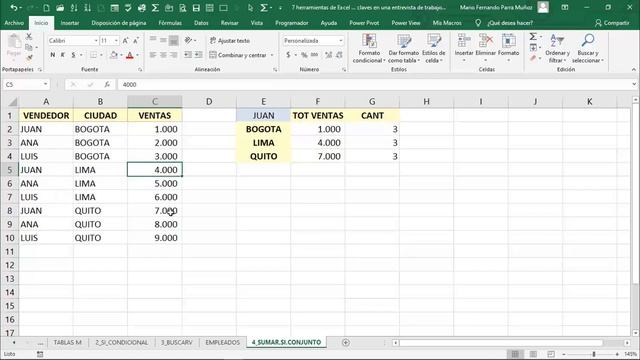Viewport: 640px width, 360px height.
Task: Toggle align text left in Alineación group
Action: [x=153, y=55]
